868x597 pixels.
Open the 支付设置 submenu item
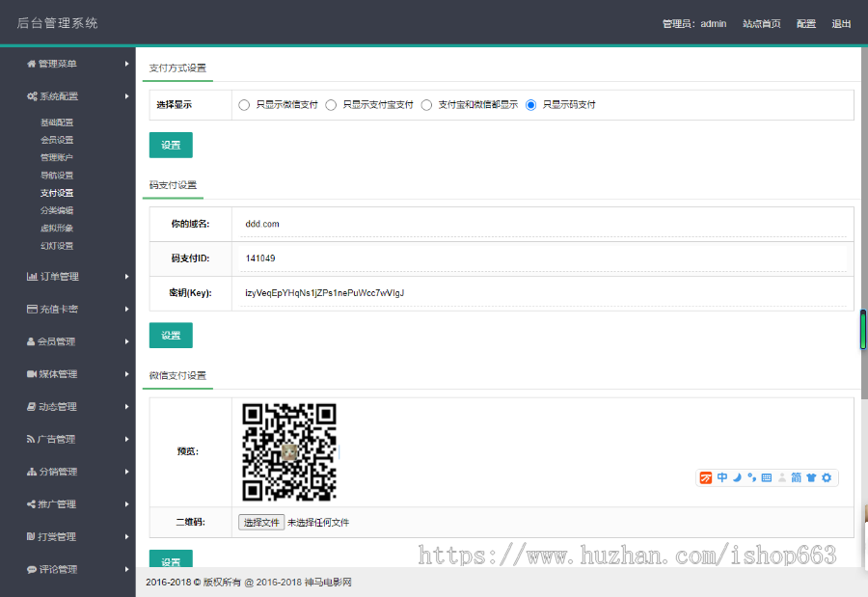(x=57, y=193)
